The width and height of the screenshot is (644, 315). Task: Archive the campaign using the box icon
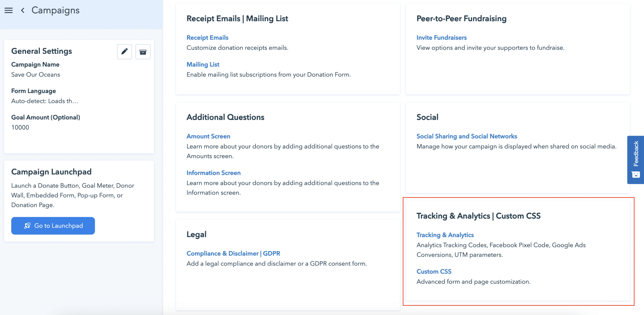pyautogui.click(x=143, y=51)
